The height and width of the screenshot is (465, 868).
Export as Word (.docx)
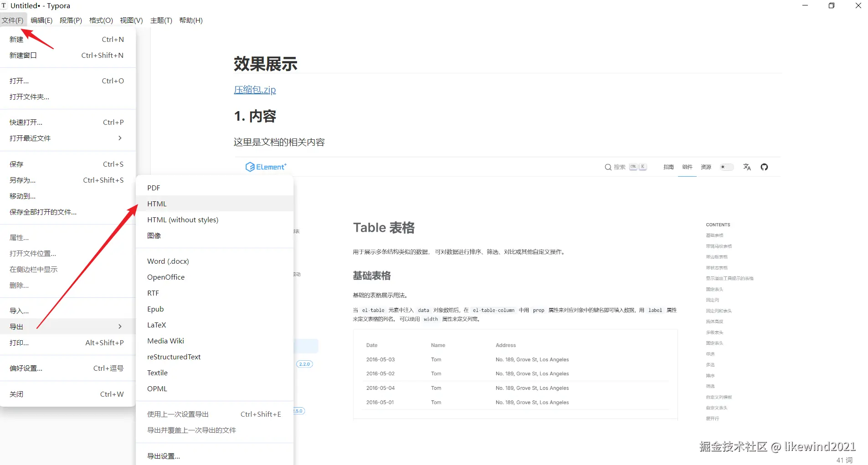(215, 261)
